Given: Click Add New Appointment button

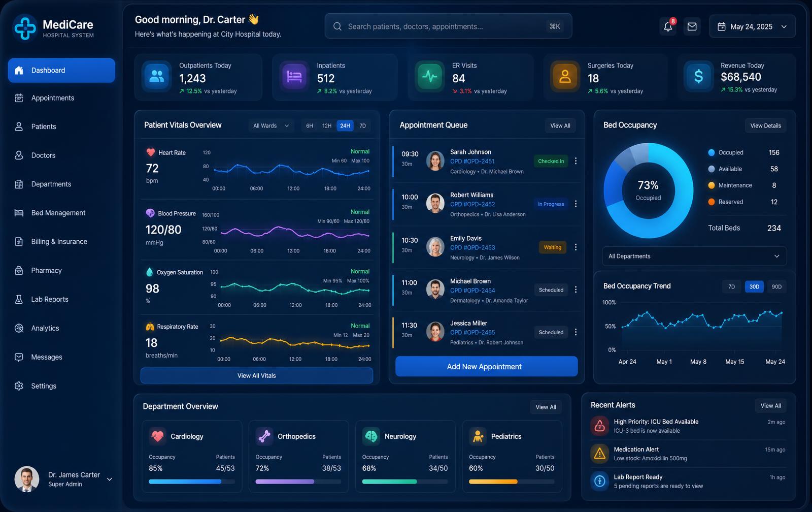Looking at the screenshot, I should pos(486,366).
